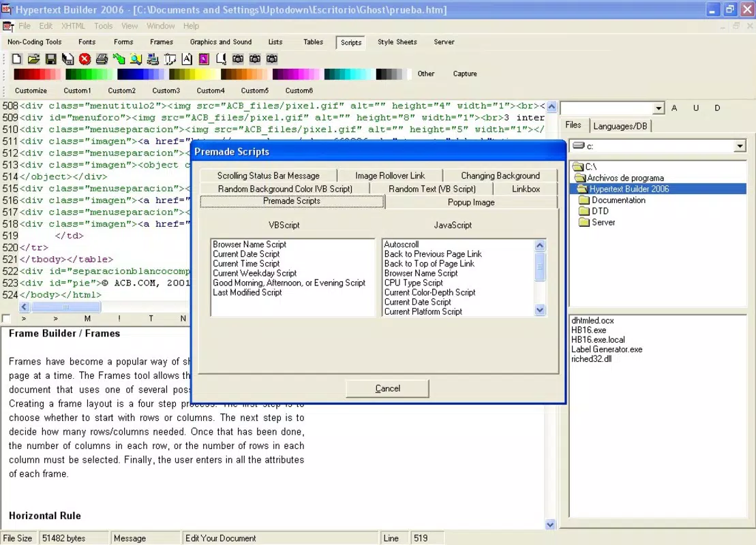Screen dimensions: 756x545
Task: Pick a color from the yellow palette strip
Action: pos(192,74)
